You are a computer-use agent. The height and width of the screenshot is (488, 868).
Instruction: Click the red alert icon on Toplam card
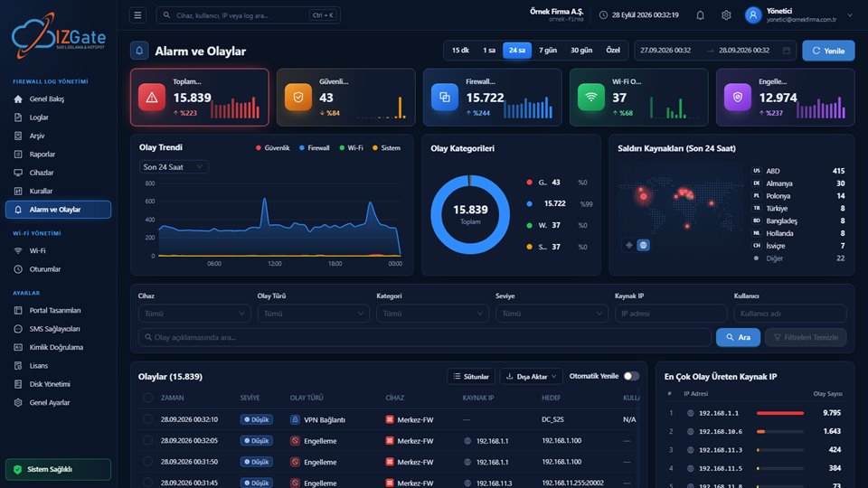pyautogui.click(x=152, y=98)
